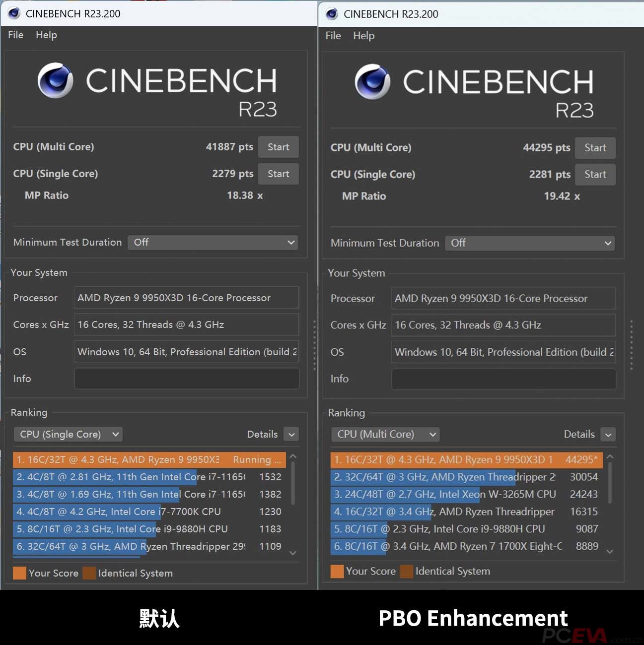644x645 pixels.
Task: Open CPU (Multi Core) ranking dropdown
Action: [385, 434]
